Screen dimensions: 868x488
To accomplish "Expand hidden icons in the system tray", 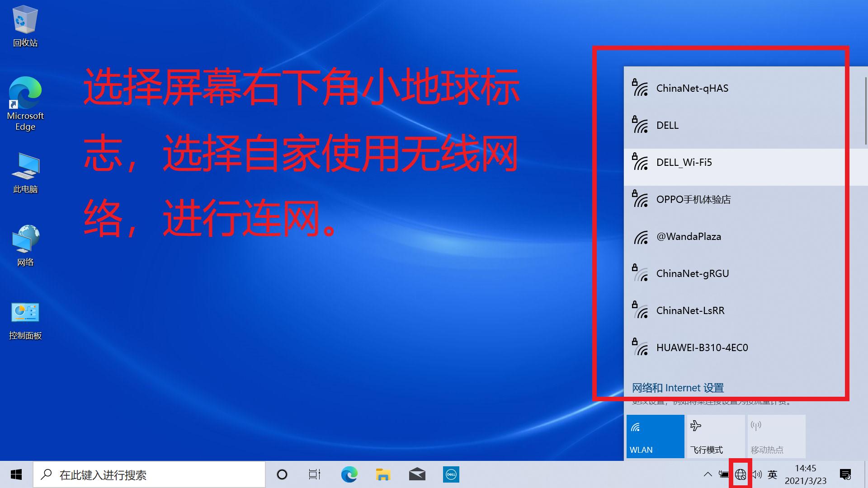I will (x=708, y=474).
